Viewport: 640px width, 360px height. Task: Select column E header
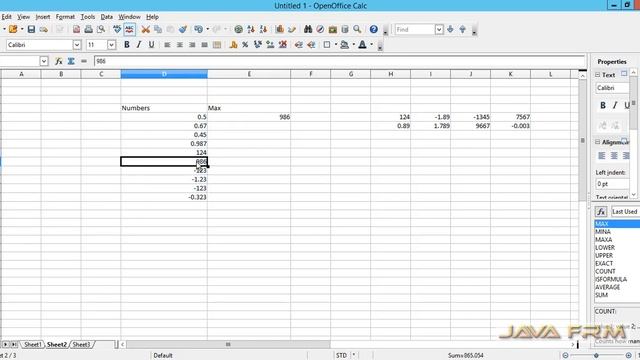[x=249, y=74]
